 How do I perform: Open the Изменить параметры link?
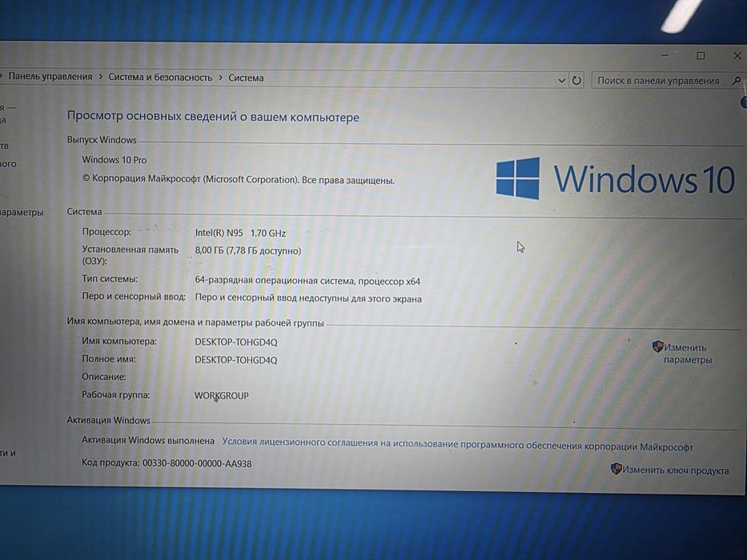(x=688, y=354)
